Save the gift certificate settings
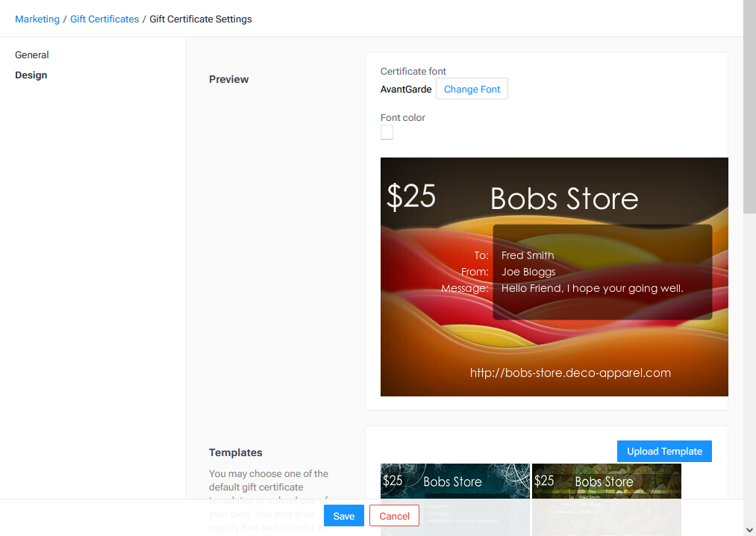Screen dimensions: 756x536 coord(343,515)
